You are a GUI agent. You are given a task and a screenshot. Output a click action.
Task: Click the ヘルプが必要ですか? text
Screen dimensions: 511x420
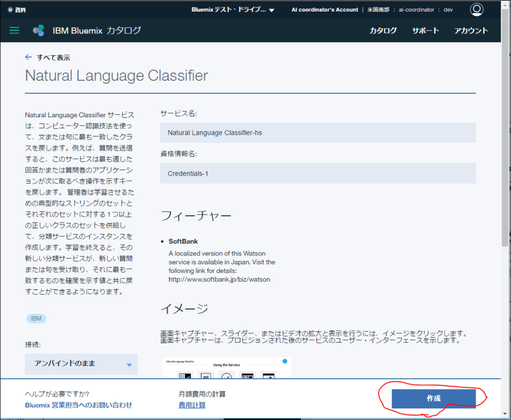(57, 394)
